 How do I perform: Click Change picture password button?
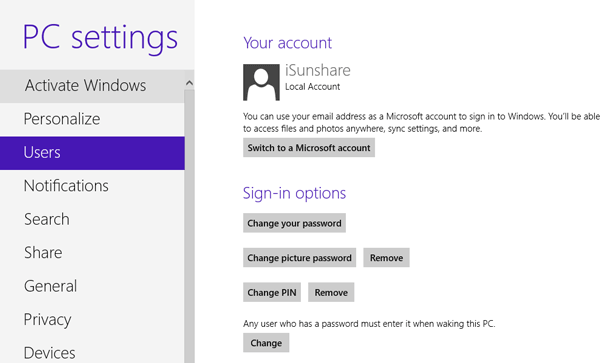(299, 258)
